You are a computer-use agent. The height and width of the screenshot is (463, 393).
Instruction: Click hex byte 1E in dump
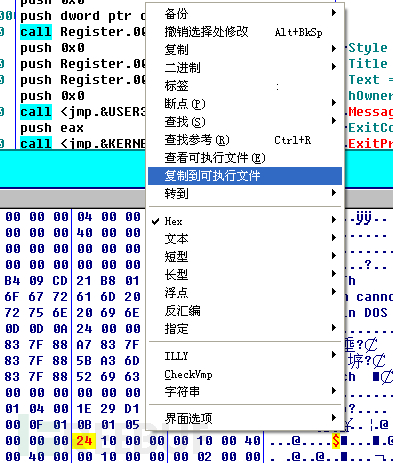[x=84, y=409]
